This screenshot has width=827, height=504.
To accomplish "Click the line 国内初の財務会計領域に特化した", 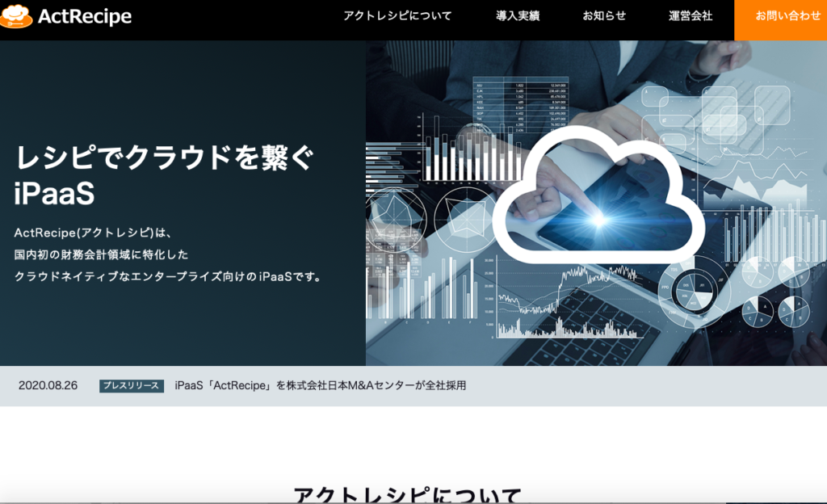I will [x=101, y=254].
